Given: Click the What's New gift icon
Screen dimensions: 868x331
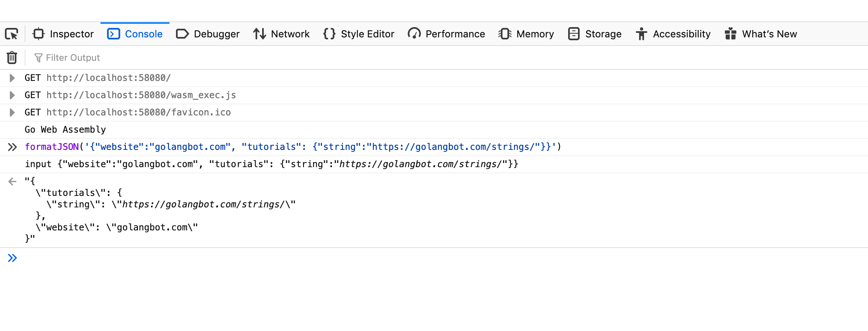Looking at the screenshot, I should pos(730,34).
